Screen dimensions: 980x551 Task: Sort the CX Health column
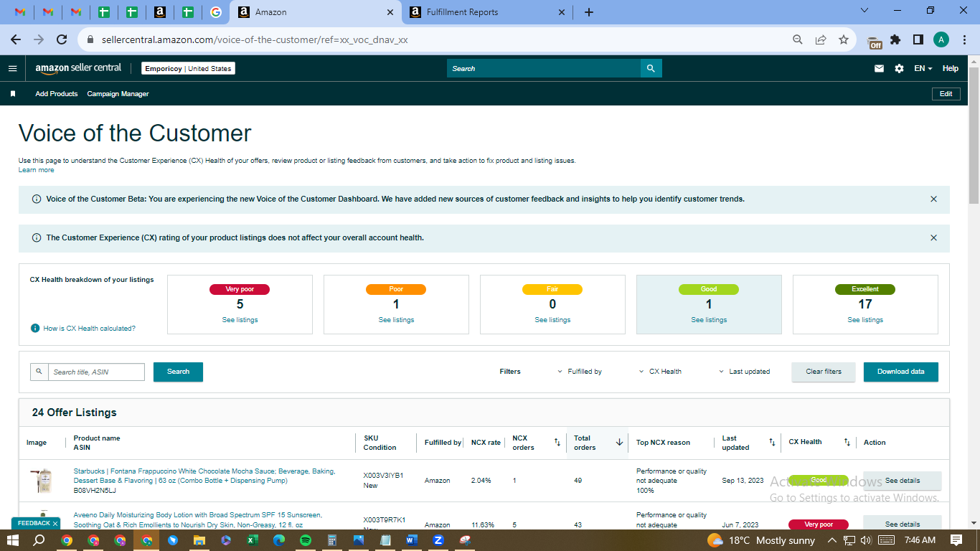847,442
